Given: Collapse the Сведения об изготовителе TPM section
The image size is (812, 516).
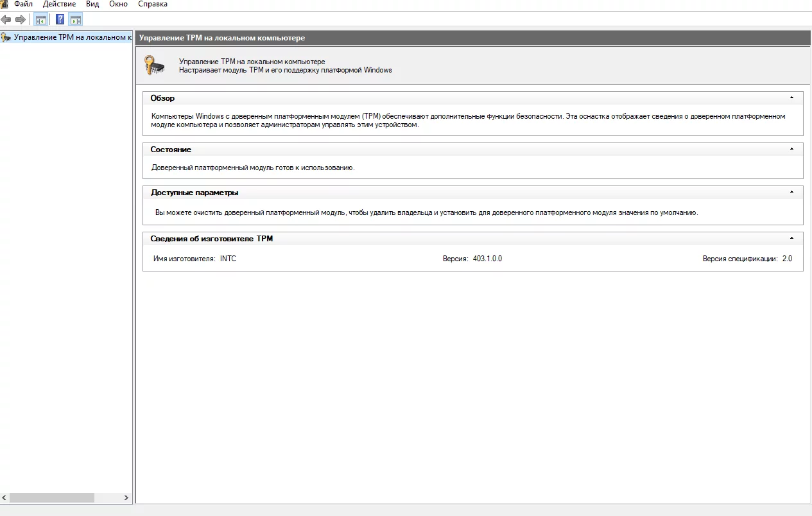Looking at the screenshot, I should (791, 239).
